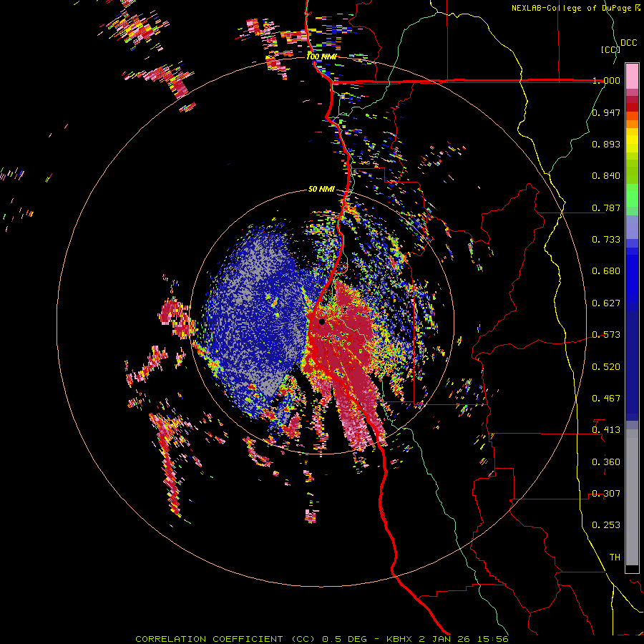Click CORRELATION COEFFICIENT in the caption

pyautogui.click(x=209, y=639)
